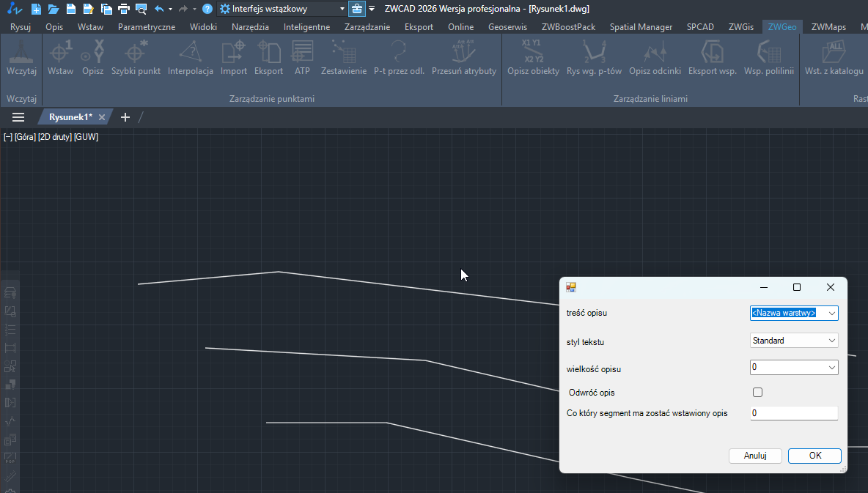Viewport: 868px width, 493px height.
Task: Enable the Odwróć opis checkbox
Action: [x=758, y=393]
